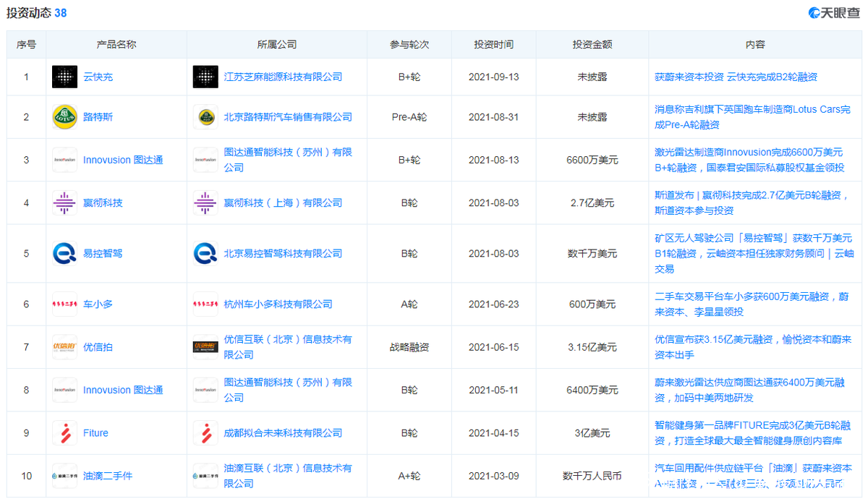Viewport: 868px width, 504px height.
Task: Open news link about 云快充完成B2轮融资
Action: 736,77
